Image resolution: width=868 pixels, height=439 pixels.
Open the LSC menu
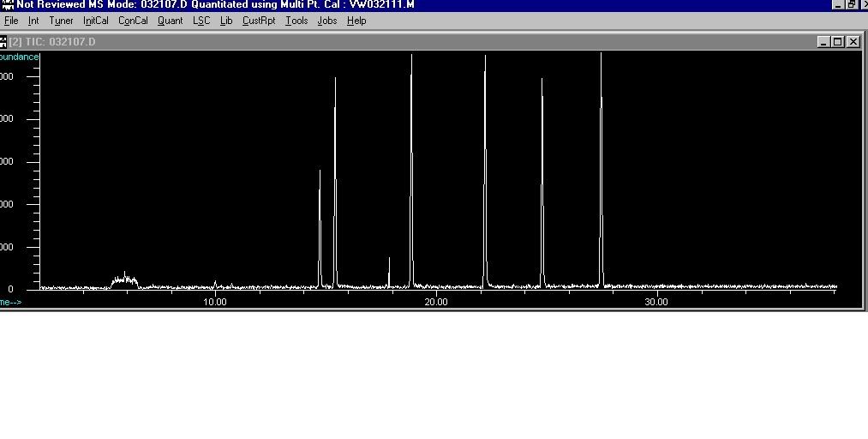click(201, 21)
